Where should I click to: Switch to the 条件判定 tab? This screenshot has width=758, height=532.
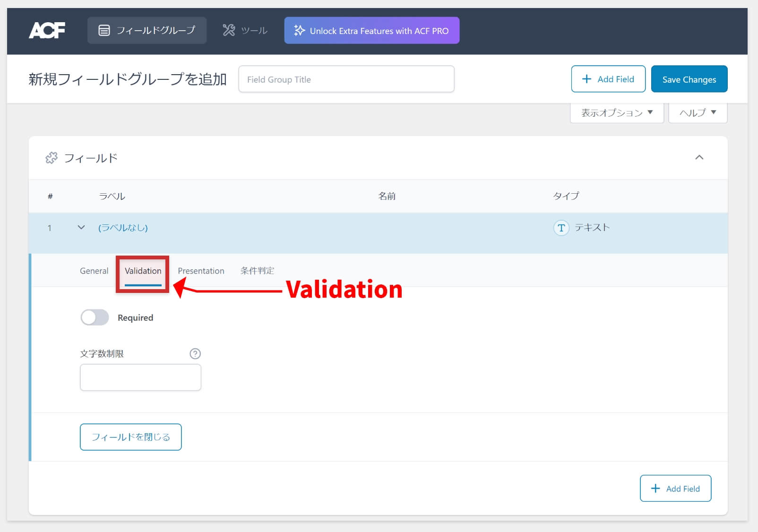[x=257, y=271]
